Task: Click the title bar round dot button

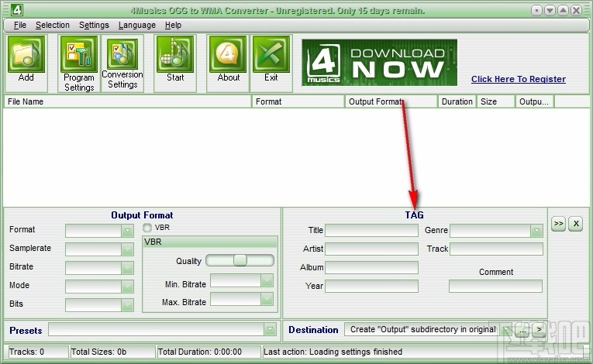Action: click(x=536, y=10)
